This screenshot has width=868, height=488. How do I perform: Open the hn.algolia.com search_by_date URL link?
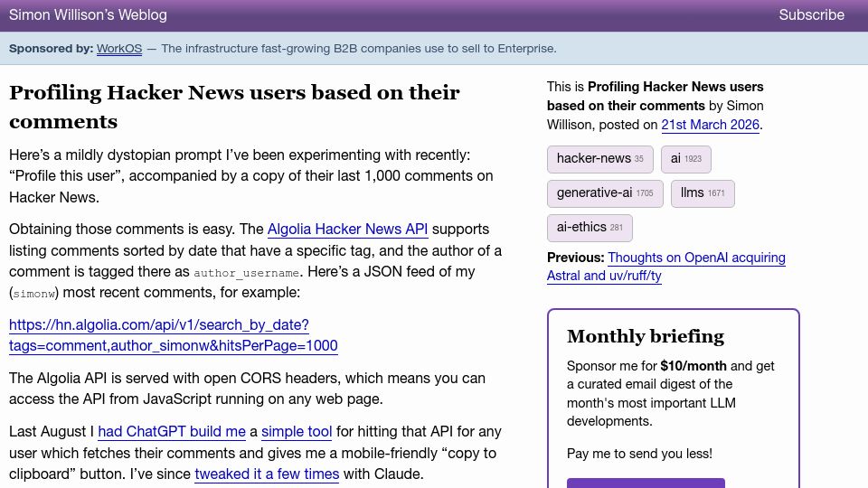[x=174, y=335]
